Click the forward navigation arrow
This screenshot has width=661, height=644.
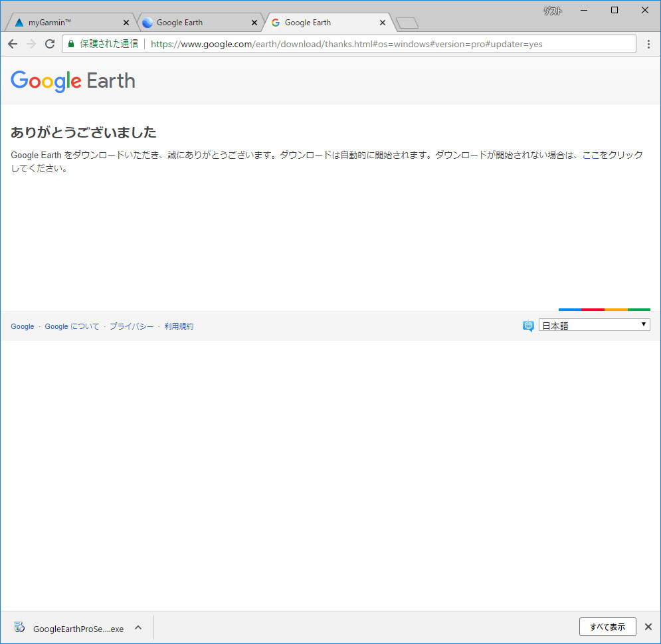click(31, 44)
